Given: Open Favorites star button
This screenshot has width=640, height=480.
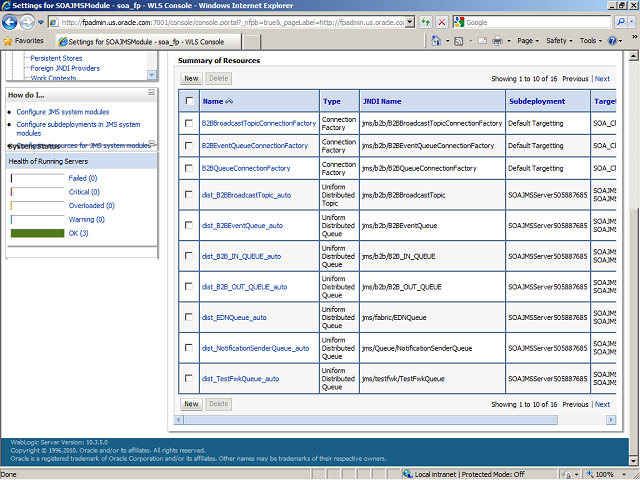Looking at the screenshot, I should coord(23,41).
